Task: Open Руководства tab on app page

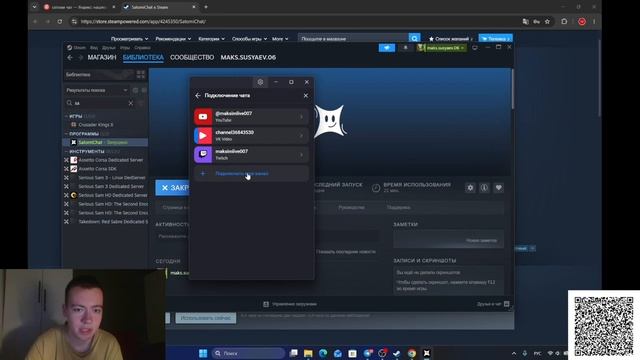Action: 351,208
